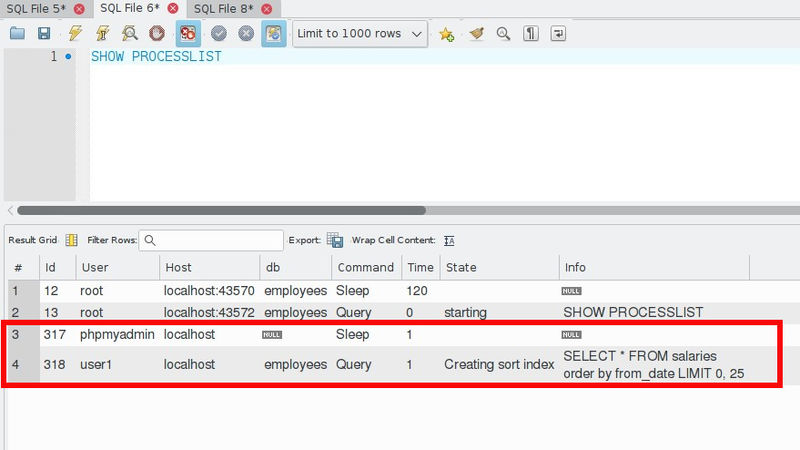800x450 pixels.
Task: Click line 1 marker dot in gutter
Action: pyautogui.click(x=68, y=57)
